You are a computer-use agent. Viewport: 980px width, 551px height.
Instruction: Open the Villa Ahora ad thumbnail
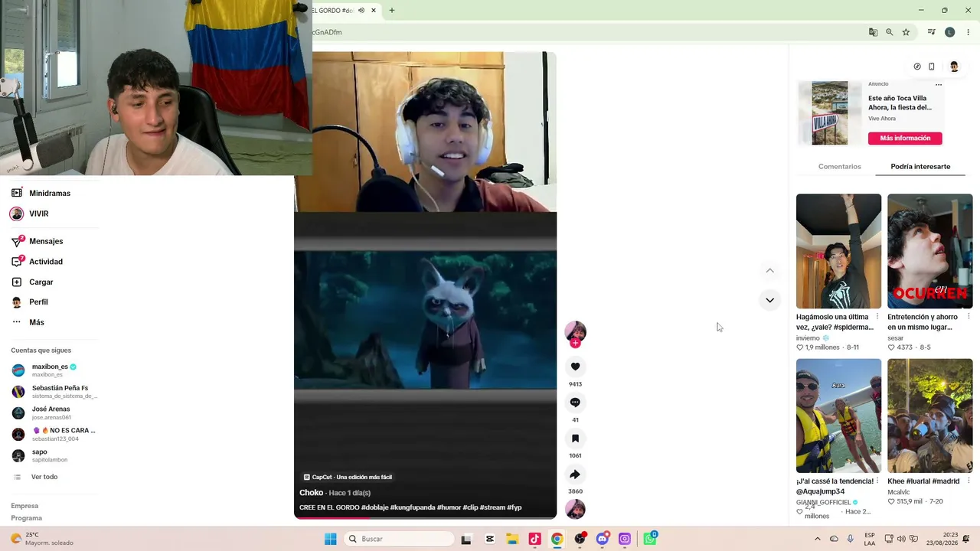(x=830, y=113)
